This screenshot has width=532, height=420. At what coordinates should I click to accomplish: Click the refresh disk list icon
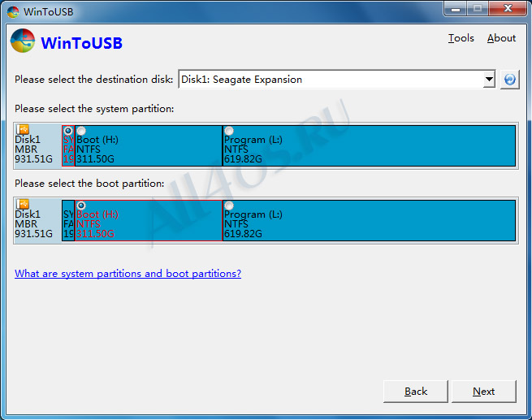[x=509, y=80]
